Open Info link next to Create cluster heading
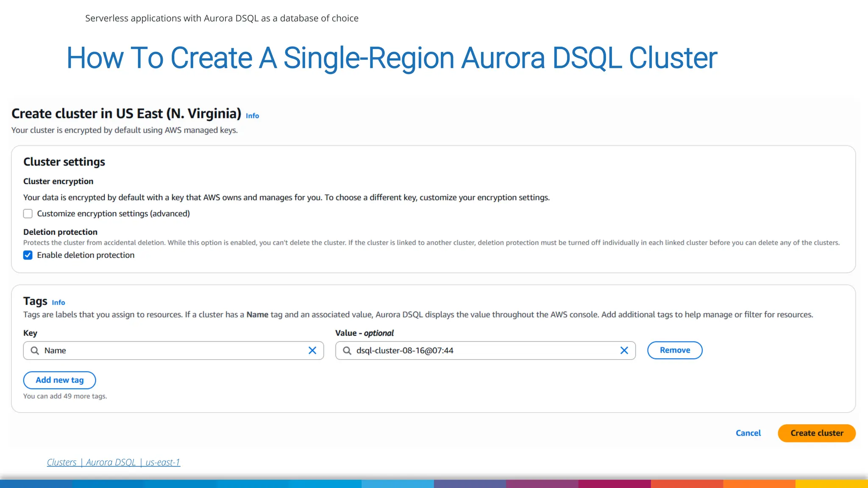This screenshot has width=868, height=488. (x=252, y=116)
